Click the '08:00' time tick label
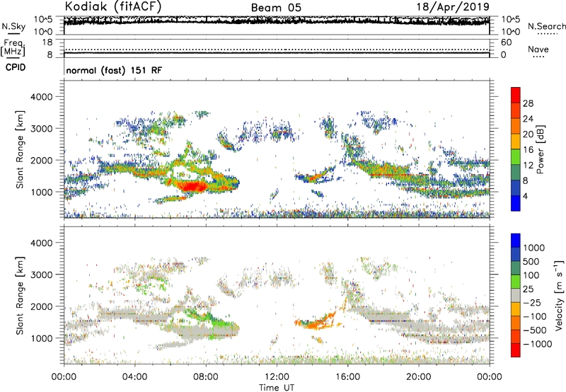 (206, 377)
